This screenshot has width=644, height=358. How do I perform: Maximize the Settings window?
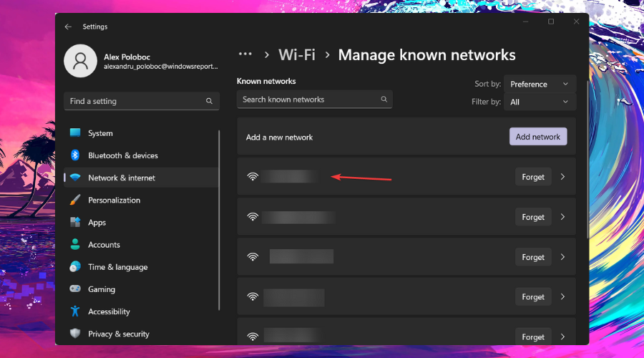(551, 21)
